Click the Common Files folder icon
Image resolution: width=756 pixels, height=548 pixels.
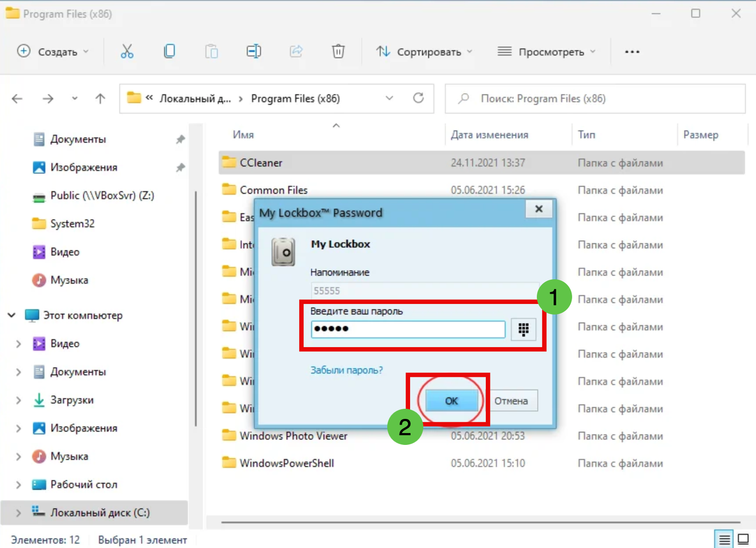point(229,190)
